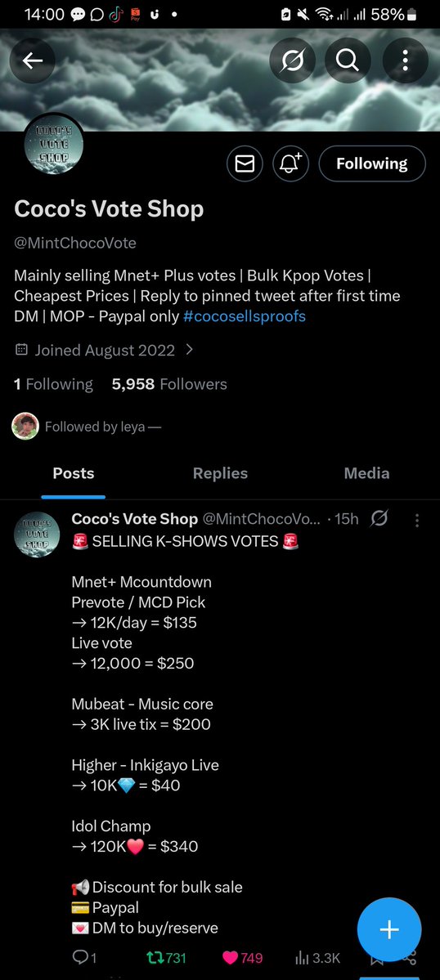Tap the back arrow icon
Viewport: 440px width, 980px height.
point(33,60)
